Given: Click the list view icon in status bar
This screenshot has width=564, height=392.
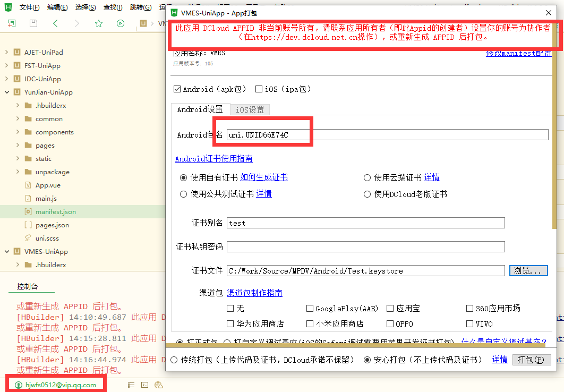Looking at the screenshot, I should coord(131,385).
